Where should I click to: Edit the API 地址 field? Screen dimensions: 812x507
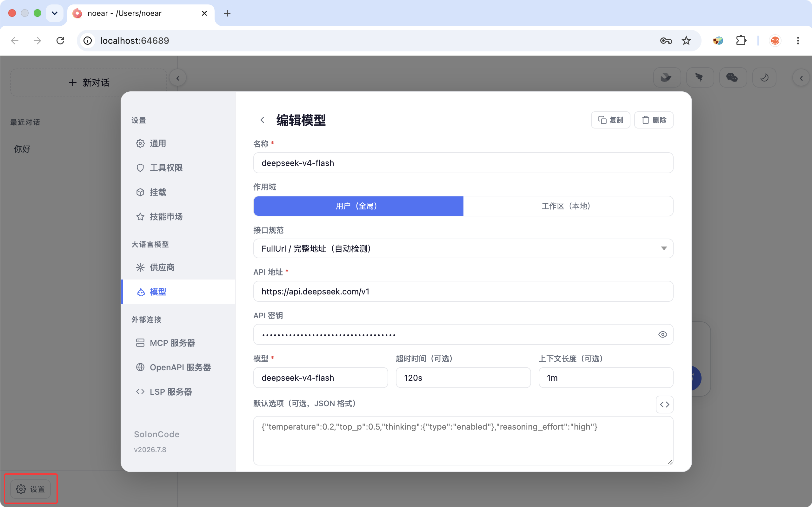(463, 291)
